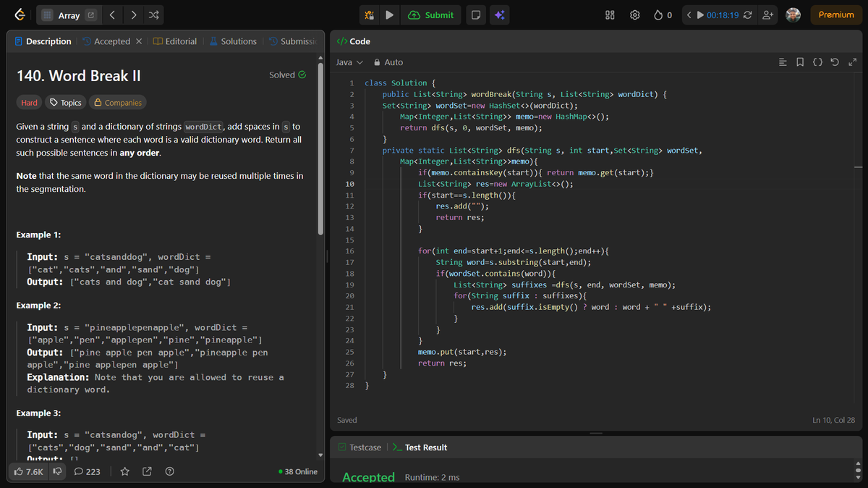Run the code with the play button
868x488 pixels.
pos(389,15)
